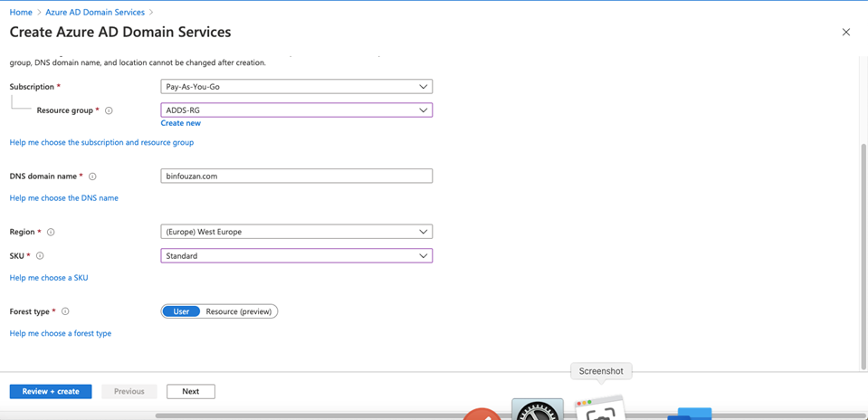Open Help me choose a forest type
Viewport: 868px width, 420px height.
[x=61, y=333]
